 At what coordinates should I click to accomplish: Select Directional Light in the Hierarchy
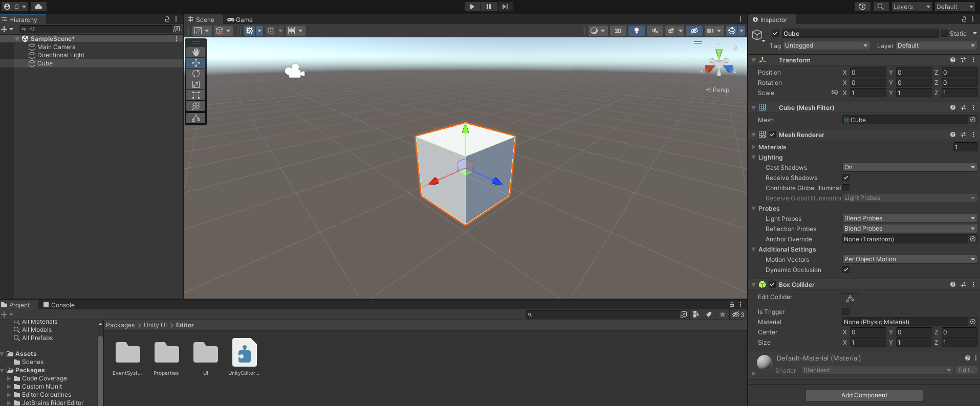click(x=61, y=55)
